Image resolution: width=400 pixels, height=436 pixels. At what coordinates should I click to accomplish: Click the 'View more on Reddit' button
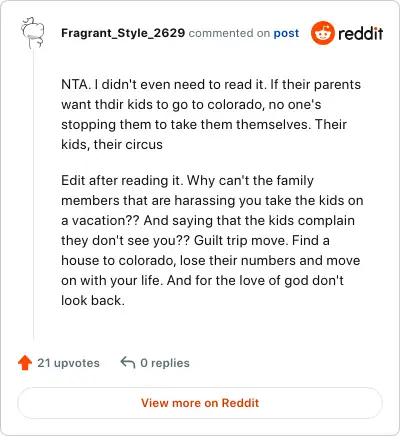pos(200,403)
